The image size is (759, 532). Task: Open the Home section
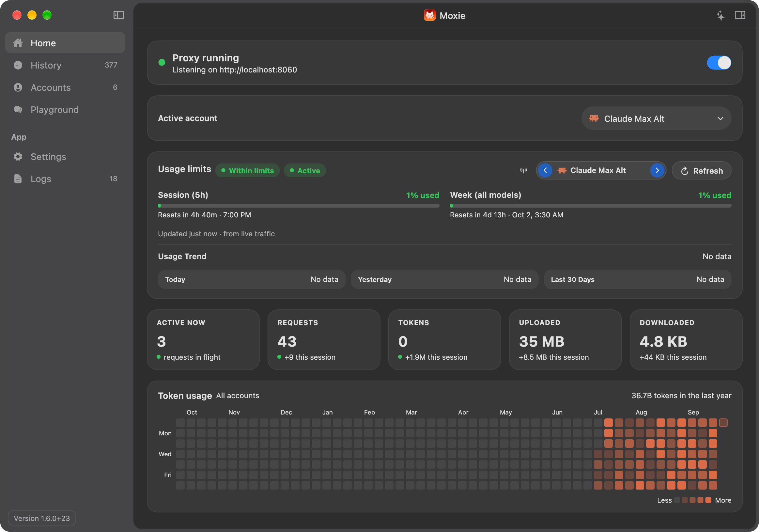click(x=65, y=43)
